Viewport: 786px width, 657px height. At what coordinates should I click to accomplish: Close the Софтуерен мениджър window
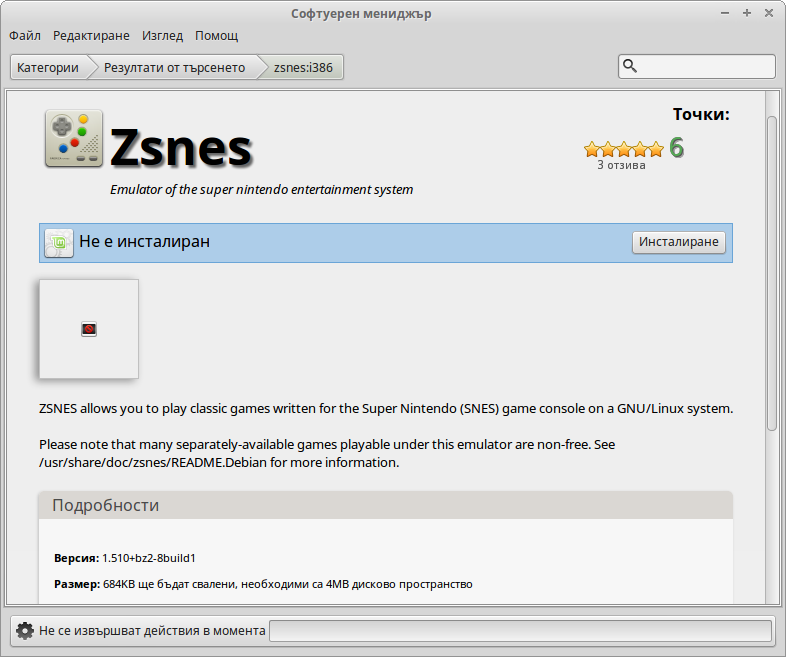[x=769, y=13]
